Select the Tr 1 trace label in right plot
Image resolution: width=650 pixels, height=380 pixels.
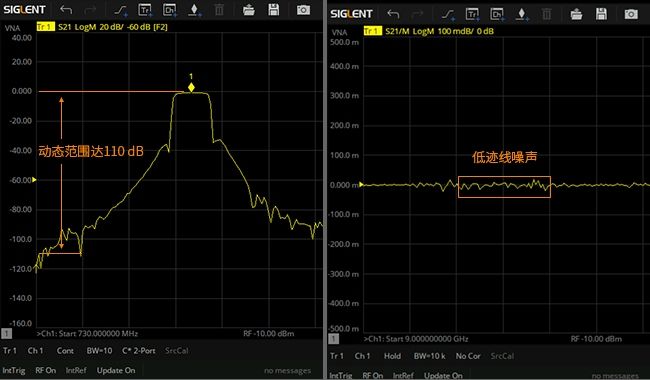pyautogui.click(x=372, y=31)
